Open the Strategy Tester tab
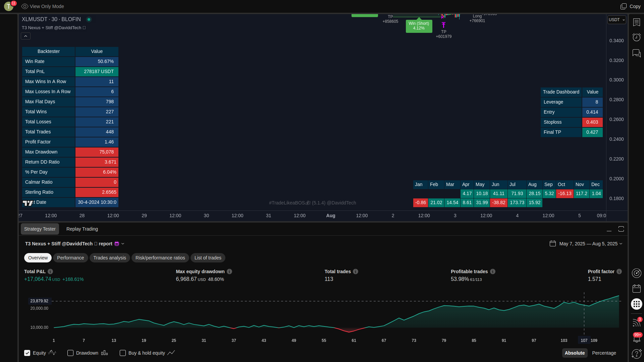644x362 pixels. pyautogui.click(x=40, y=229)
